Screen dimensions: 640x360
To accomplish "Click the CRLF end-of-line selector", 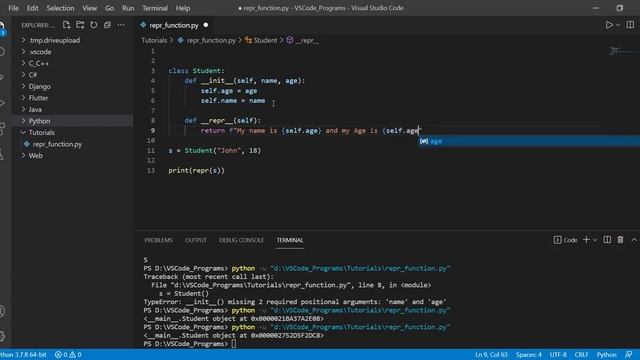I will pos(581,355).
